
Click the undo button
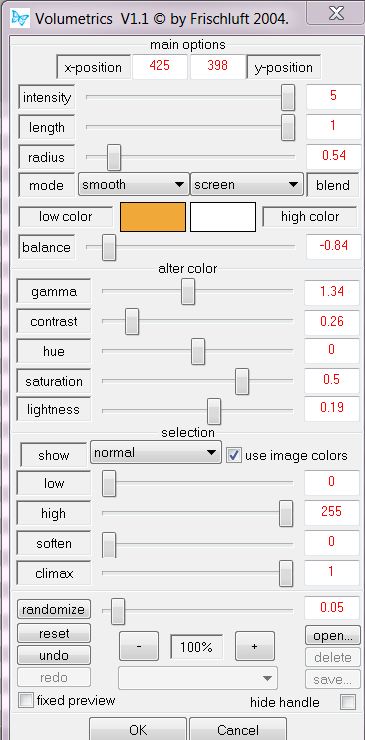click(x=53, y=656)
